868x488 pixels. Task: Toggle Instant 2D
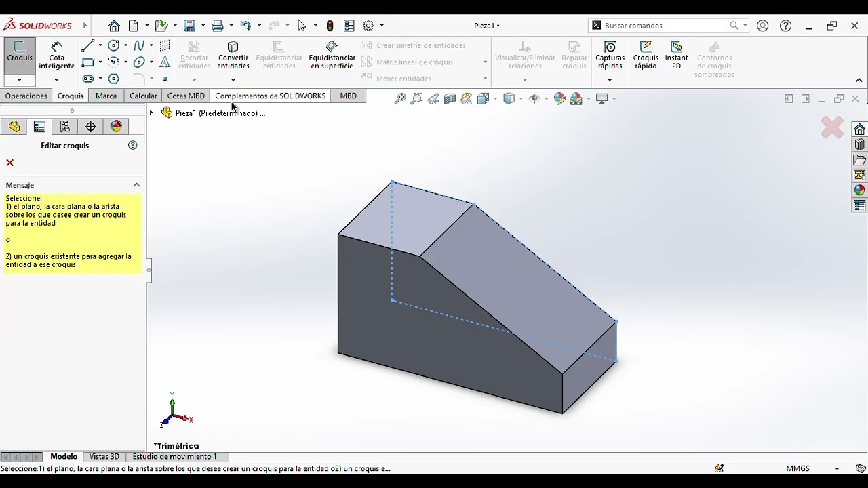(x=676, y=55)
